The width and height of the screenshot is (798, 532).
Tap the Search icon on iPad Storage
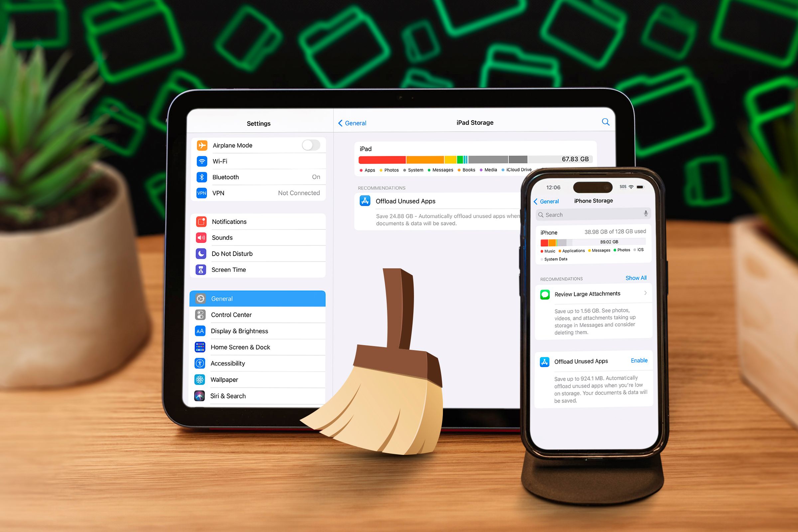[605, 123]
